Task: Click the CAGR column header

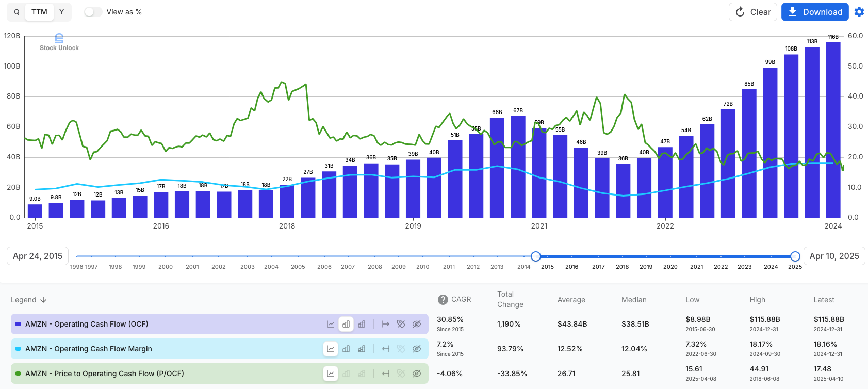Action: (x=461, y=300)
